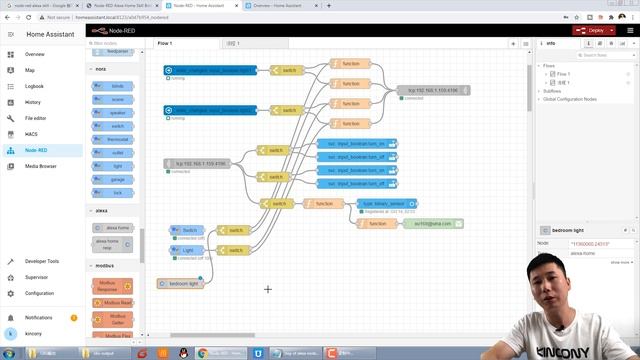Click the input button on first events node
Viewport: 640px width, 360px height.
click(168, 70)
